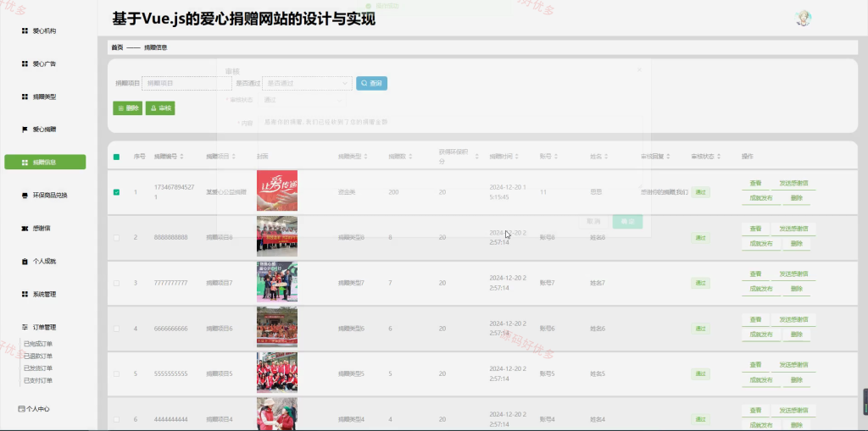Open the user avatar in the header
This screenshot has width=868, height=431.
coord(804,19)
